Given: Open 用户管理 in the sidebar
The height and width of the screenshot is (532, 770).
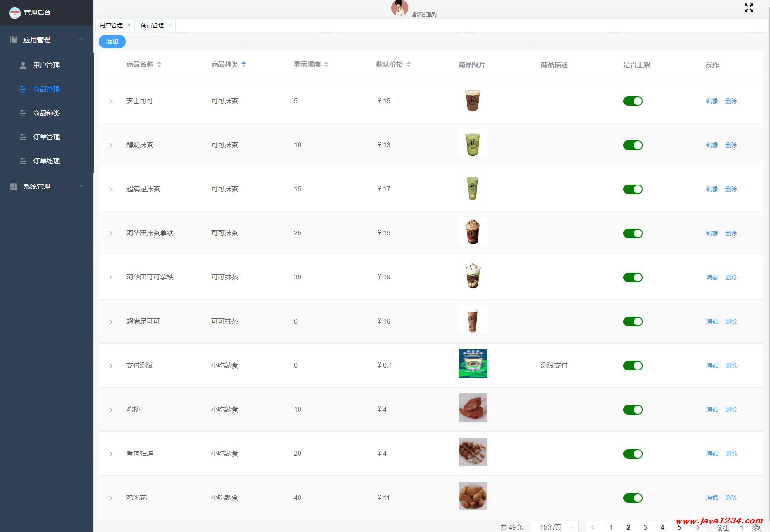Looking at the screenshot, I should 46,65.
